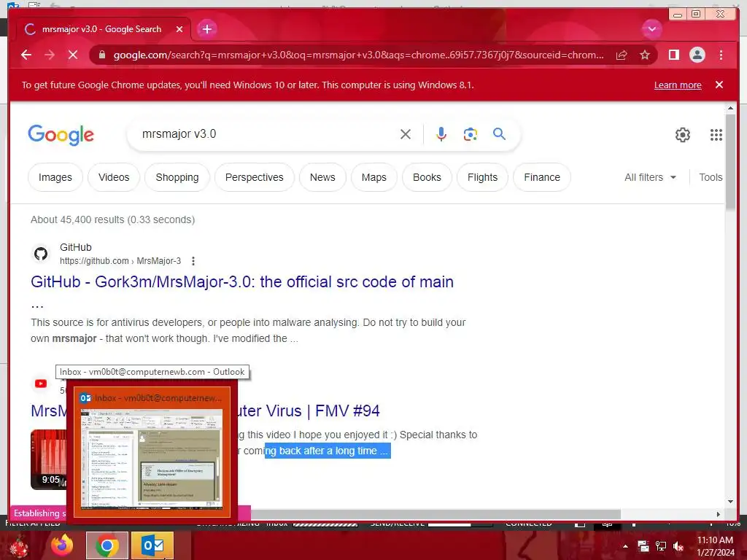The height and width of the screenshot is (560, 747).
Task: Stop loading the page
Action: point(73,55)
